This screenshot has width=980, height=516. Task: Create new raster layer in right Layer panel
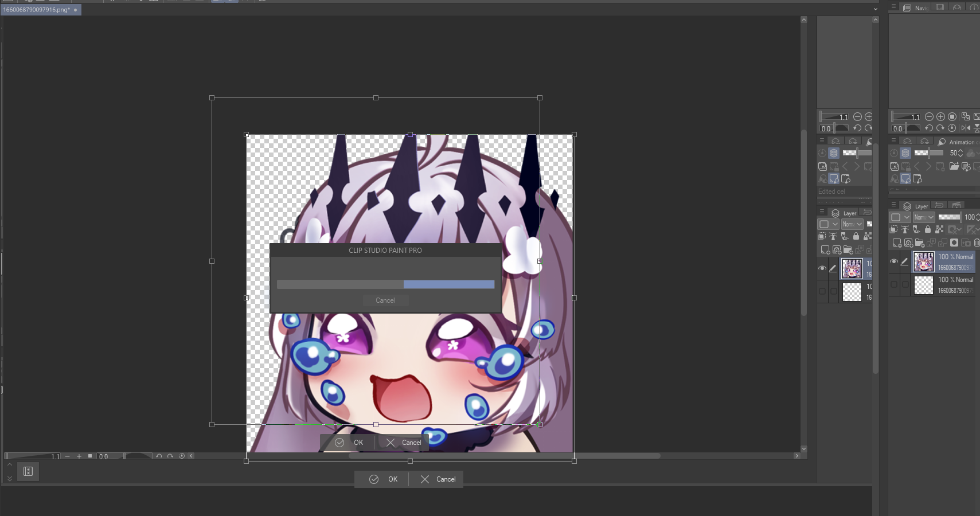[897, 243]
